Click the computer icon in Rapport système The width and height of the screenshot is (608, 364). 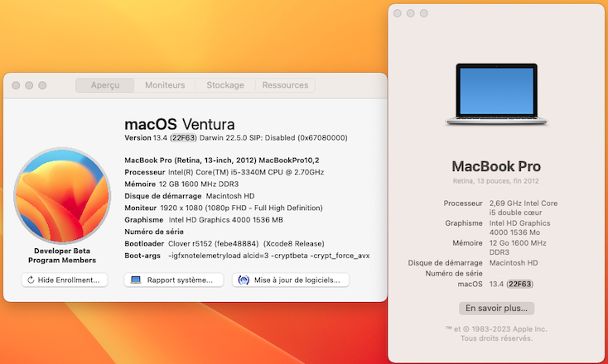[x=136, y=280]
